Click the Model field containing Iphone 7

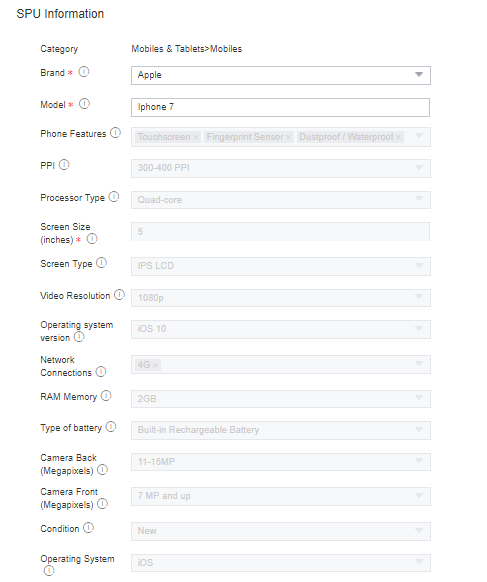[280, 107]
